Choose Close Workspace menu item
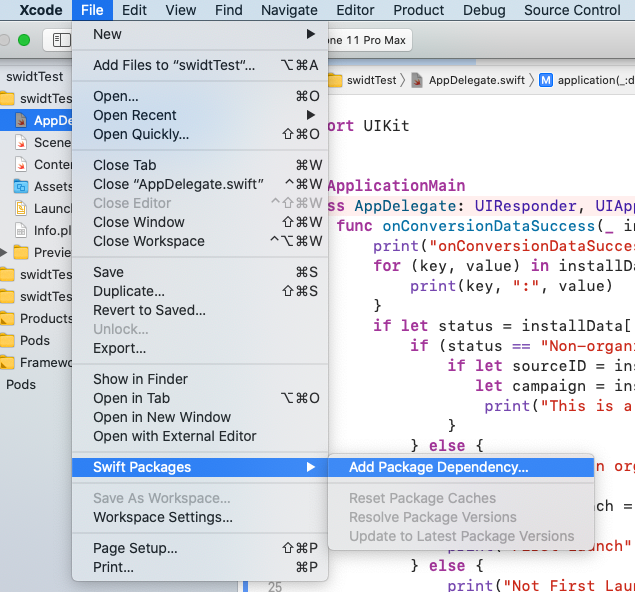 click(200, 241)
